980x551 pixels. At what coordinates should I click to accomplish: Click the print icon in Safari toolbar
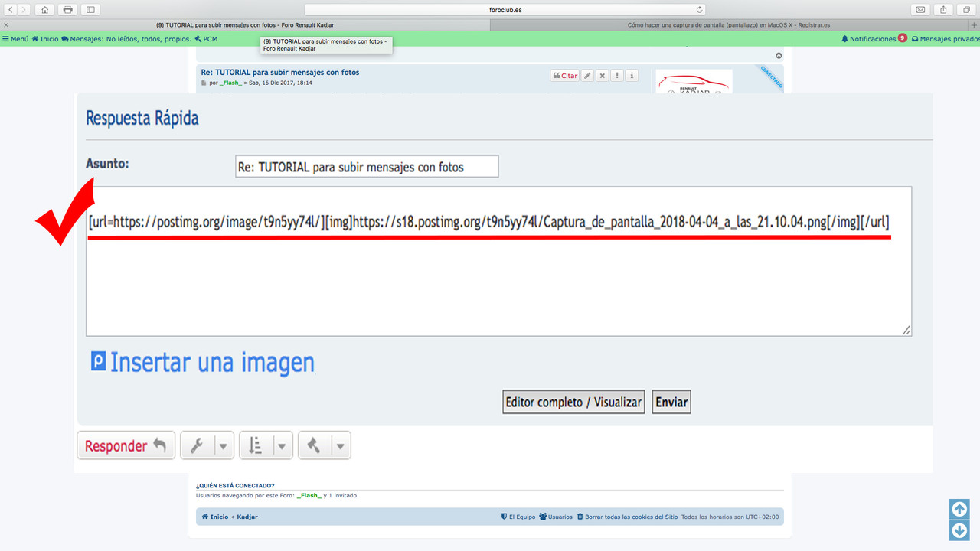click(x=68, y=9)
